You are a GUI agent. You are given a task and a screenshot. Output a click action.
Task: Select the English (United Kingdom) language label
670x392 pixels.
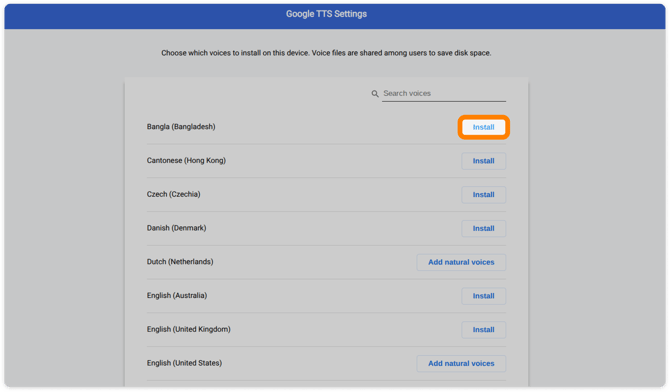(188, 329)
